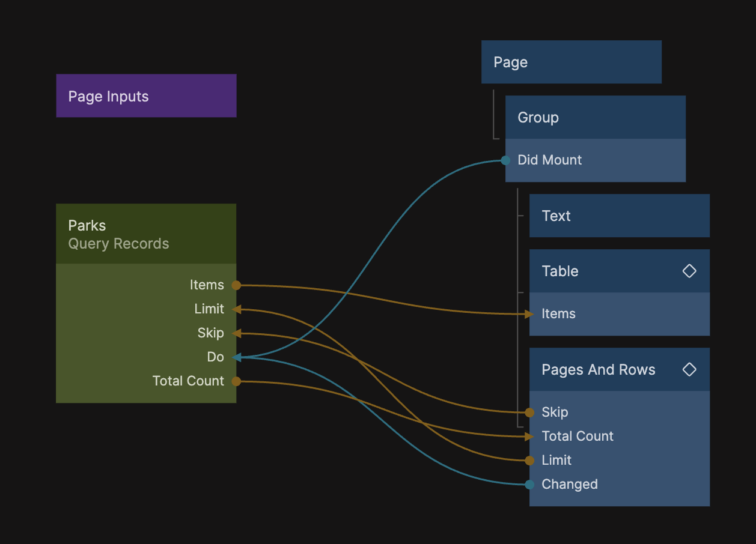Select the Group node header
756x544 pixels.
click(595, 118)
